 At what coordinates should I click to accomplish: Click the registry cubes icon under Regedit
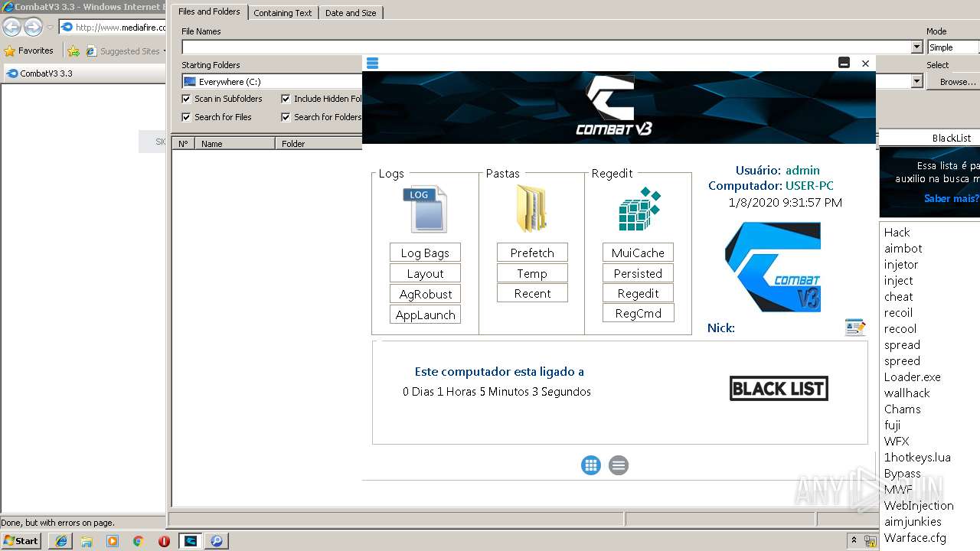639,208
